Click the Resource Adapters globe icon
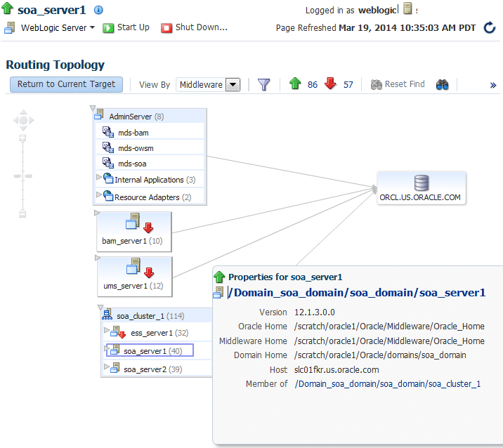 [108, 196]
